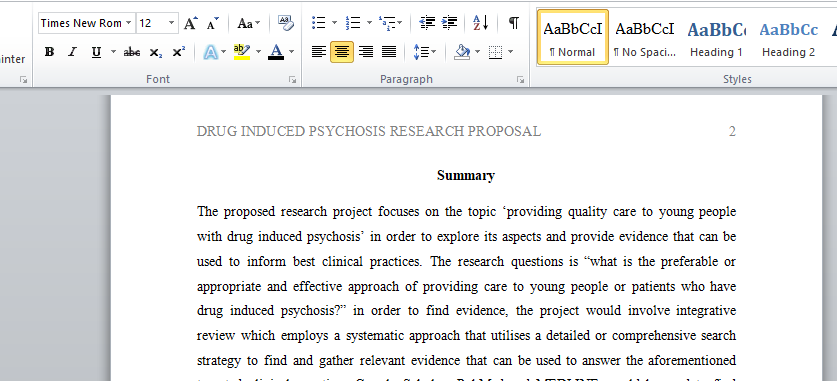Click the Sort A-Z icon
This screenshot has width=837, height=381.
(480, 23)
